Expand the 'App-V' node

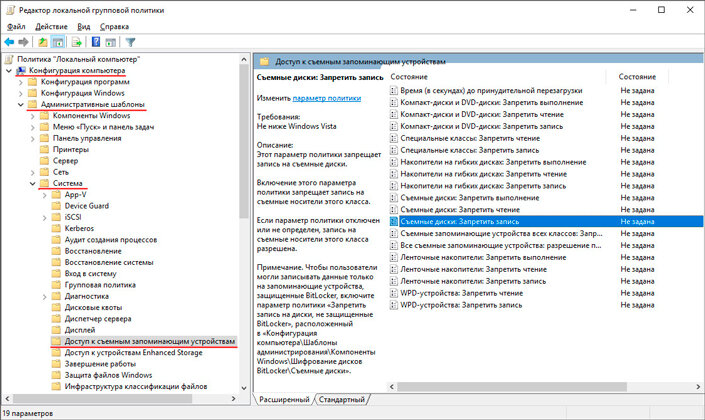44,195
